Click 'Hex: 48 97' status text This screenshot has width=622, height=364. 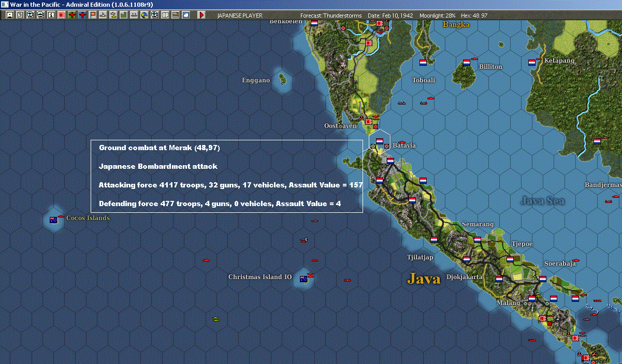click(475, 16)
